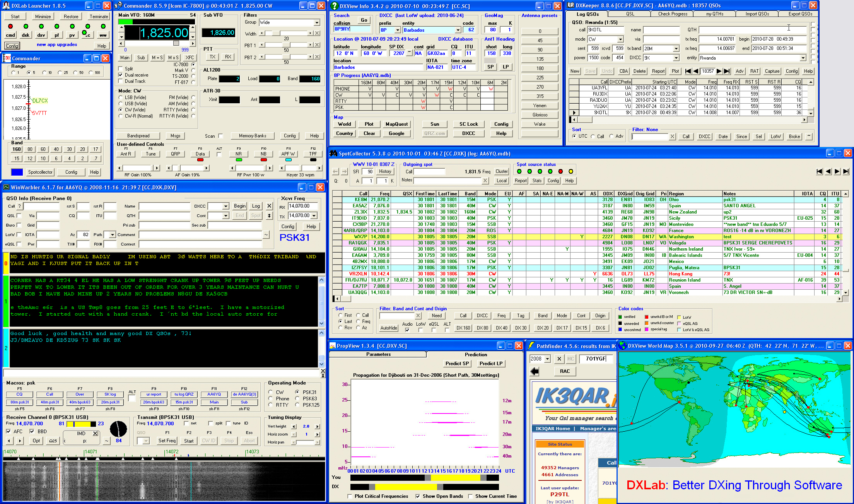854x504 pixels.
Task: Open the DXKeeper tx band dropdown
Action: point(676,49)
